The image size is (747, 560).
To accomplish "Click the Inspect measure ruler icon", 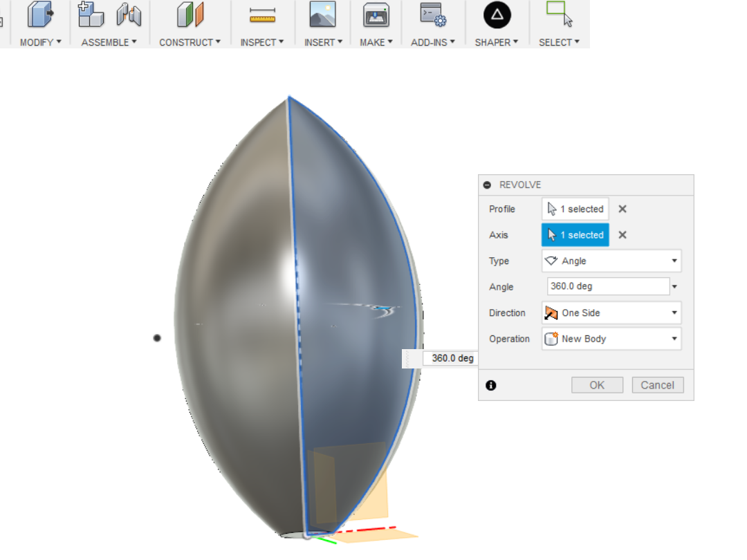I will coord(263,15).
